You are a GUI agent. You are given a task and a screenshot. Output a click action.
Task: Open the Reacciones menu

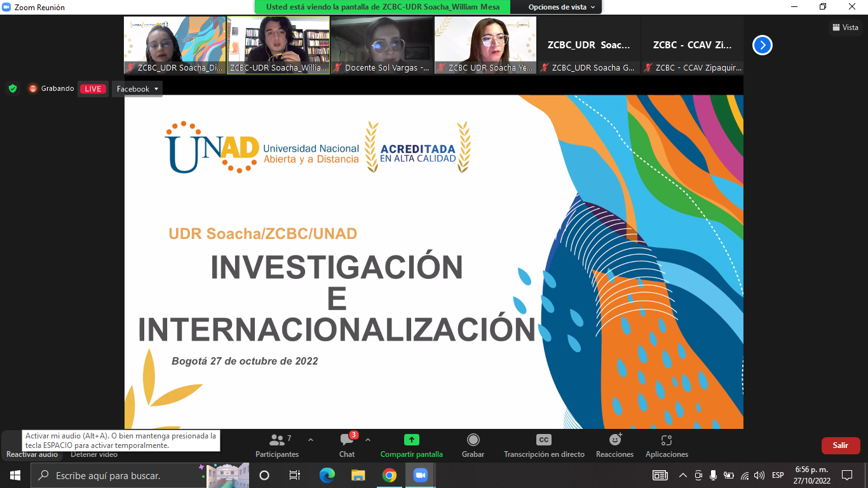click(614, 445)
